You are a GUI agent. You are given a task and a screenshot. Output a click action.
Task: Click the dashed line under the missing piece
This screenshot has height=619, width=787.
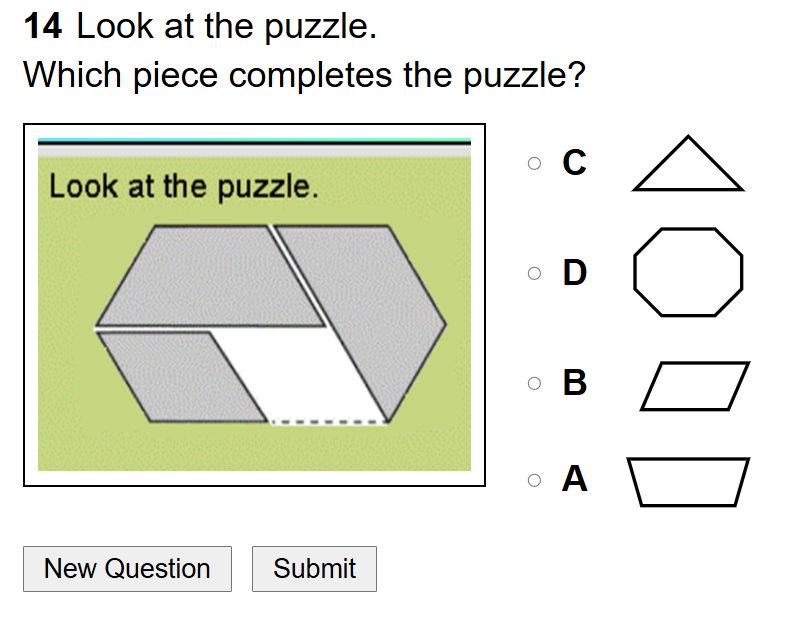pos(328,422)
